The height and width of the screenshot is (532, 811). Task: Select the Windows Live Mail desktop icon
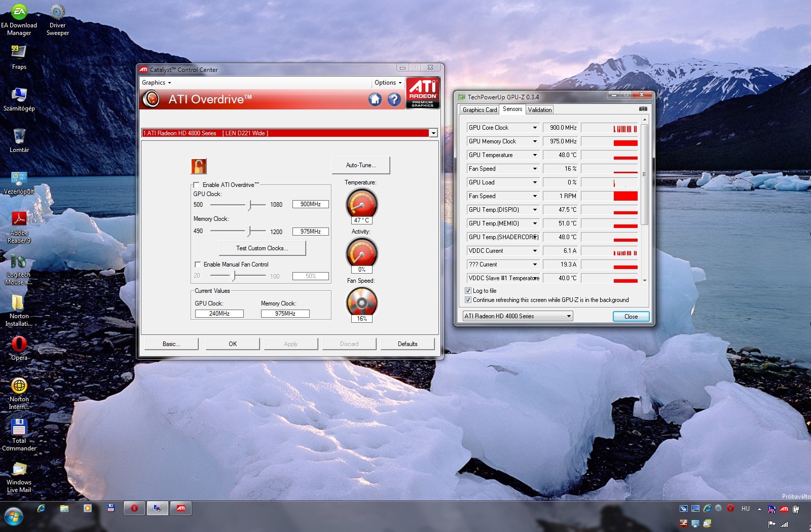coord(19,477)
